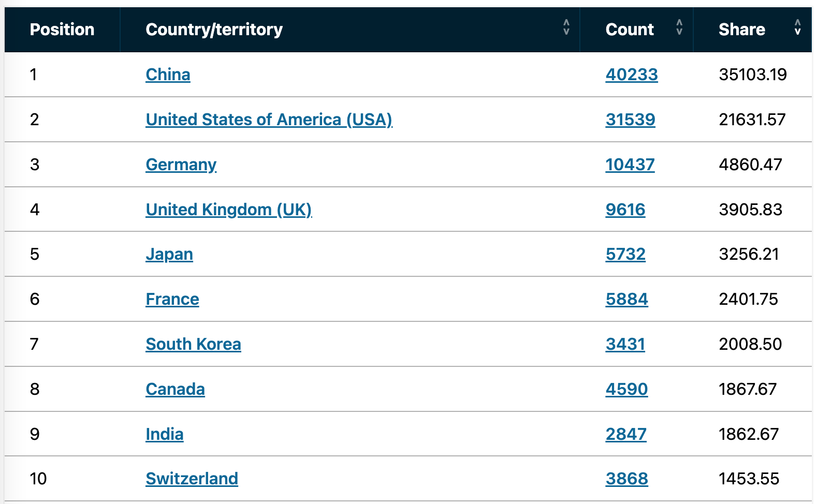This screenshot has height=504, width=817.
Task: Open the China country link
Action: [x=168, y=74]
